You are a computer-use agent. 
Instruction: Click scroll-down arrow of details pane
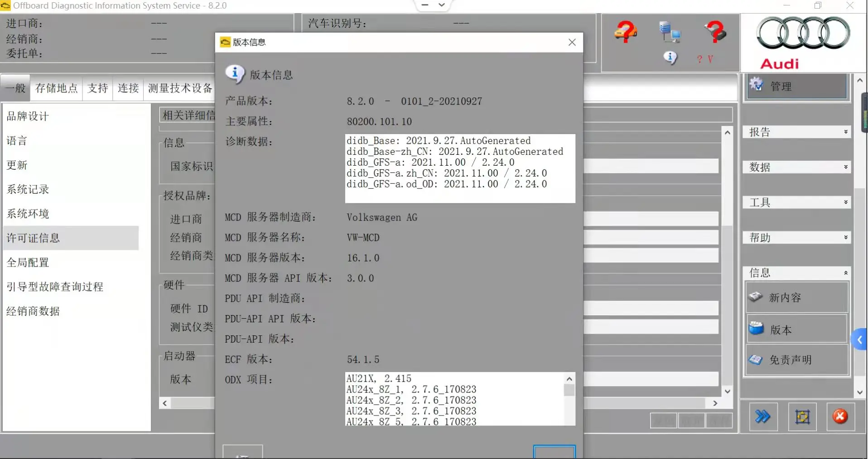tap(728, 392)
